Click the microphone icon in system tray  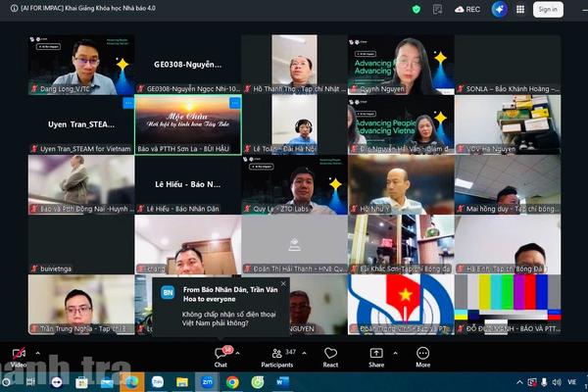544,382
